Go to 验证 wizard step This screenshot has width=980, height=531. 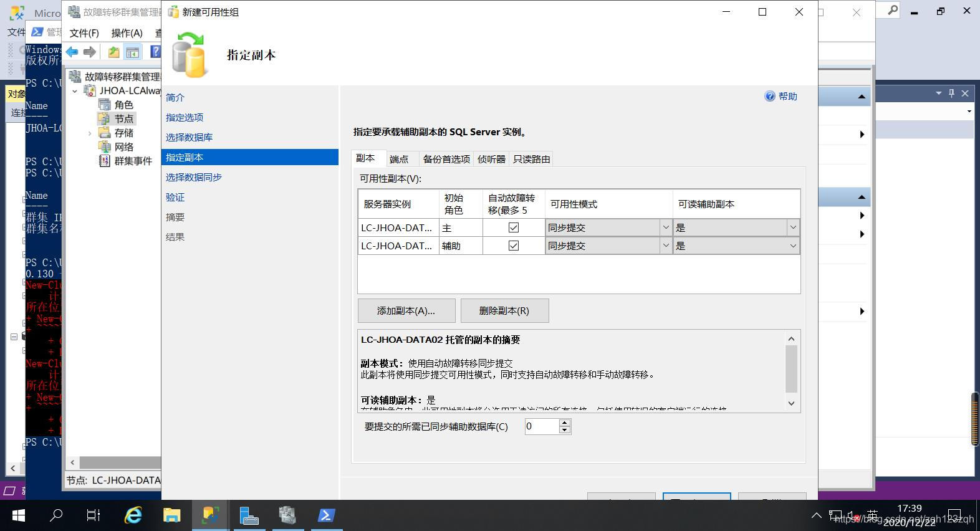click(175, 197)
